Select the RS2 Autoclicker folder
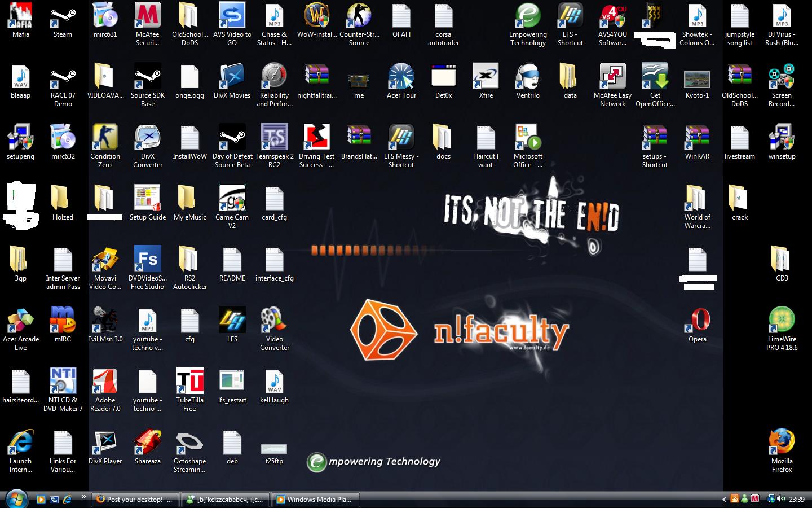The height and width of the screenshot is (508, 812). click(189, 268)
